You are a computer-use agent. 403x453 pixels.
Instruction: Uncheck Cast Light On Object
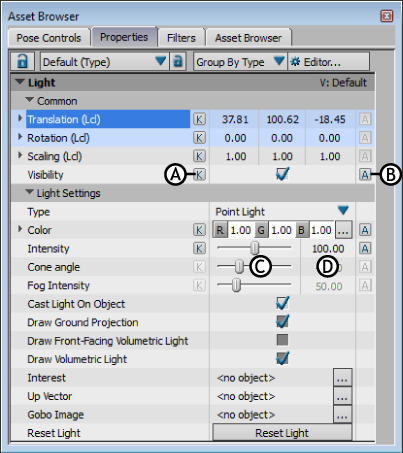tap(282, 303)
